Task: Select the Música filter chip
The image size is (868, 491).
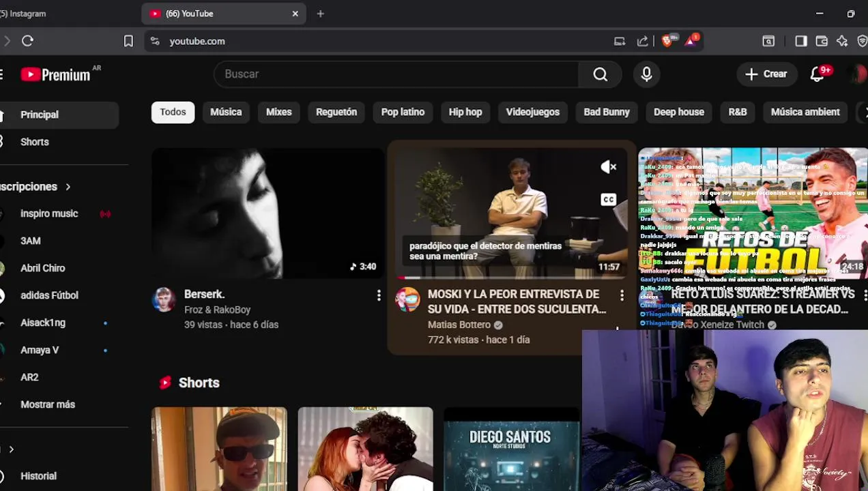Action: point(226,112)
